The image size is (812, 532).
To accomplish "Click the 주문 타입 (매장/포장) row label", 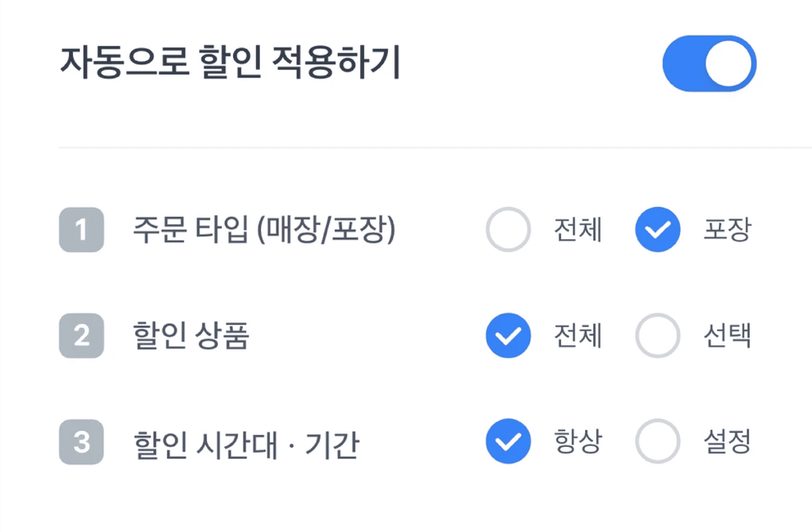I will pos(264,230).
